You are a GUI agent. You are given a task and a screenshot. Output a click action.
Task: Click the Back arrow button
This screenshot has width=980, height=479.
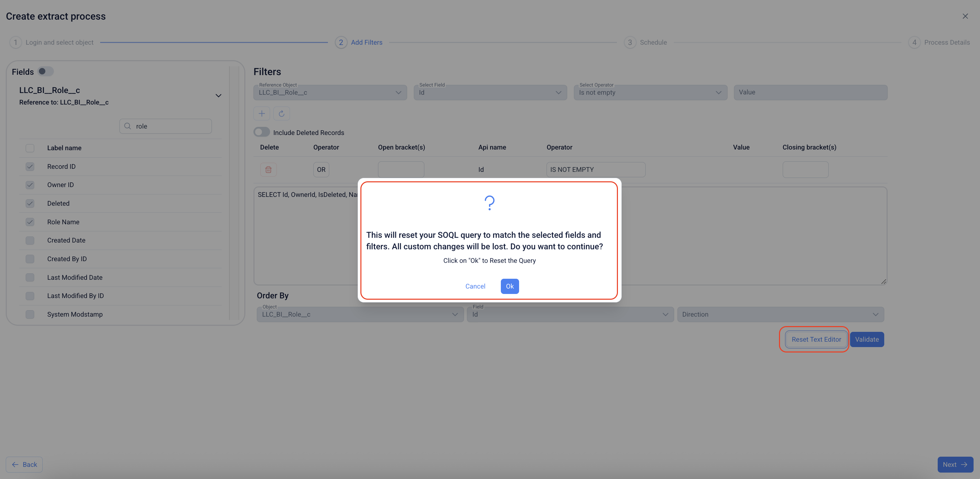tap(24, 464)
